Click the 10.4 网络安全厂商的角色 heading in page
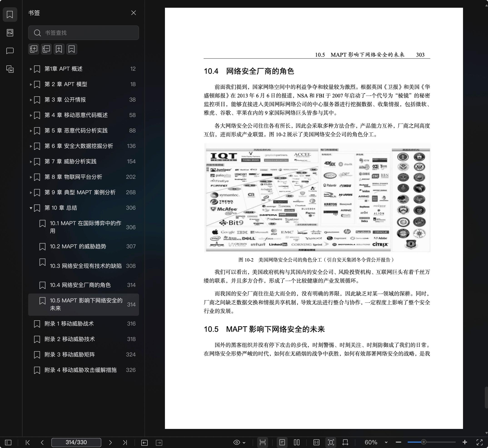This screenshot has height=448, width=488. pyautogui.click(x=249, y=71)
